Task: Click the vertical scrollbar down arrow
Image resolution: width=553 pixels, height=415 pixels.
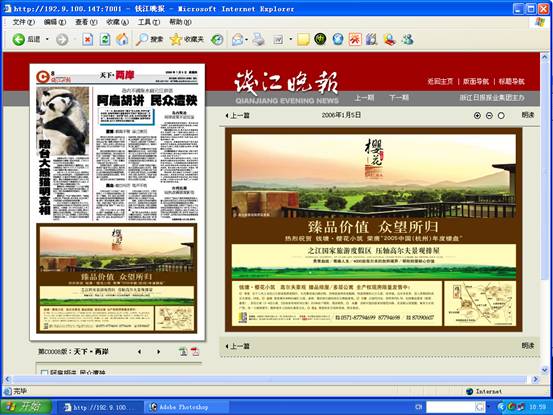Action: coord(545,370)
